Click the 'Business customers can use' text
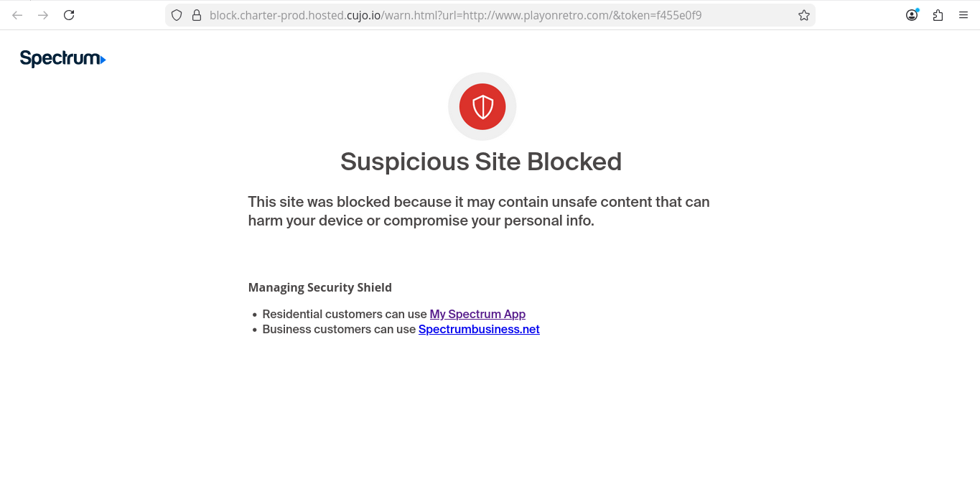 [339, 329]
